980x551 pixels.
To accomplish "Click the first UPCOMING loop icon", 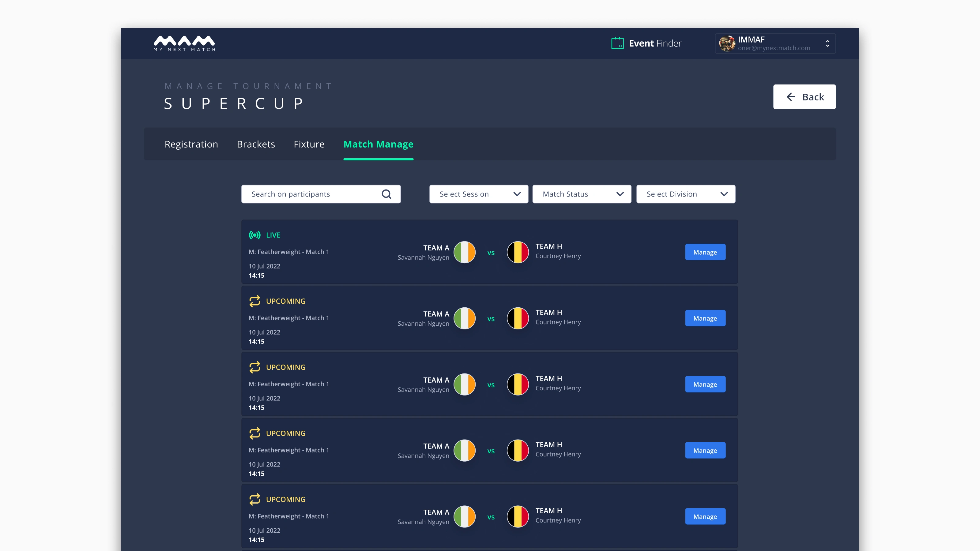I will tap(254, 301).
